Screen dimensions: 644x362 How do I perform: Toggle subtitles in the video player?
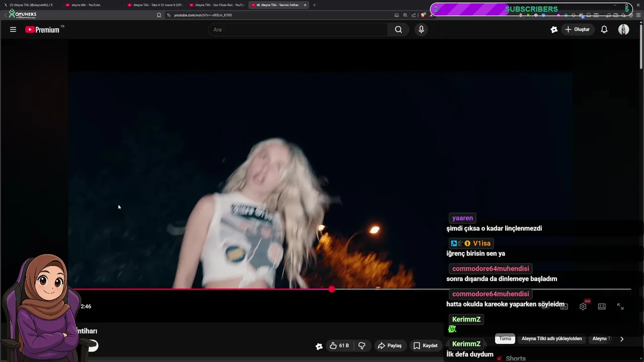click(564, 306)
